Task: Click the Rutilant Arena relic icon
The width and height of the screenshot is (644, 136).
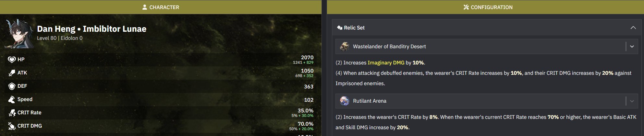Action: click(345, 101)
